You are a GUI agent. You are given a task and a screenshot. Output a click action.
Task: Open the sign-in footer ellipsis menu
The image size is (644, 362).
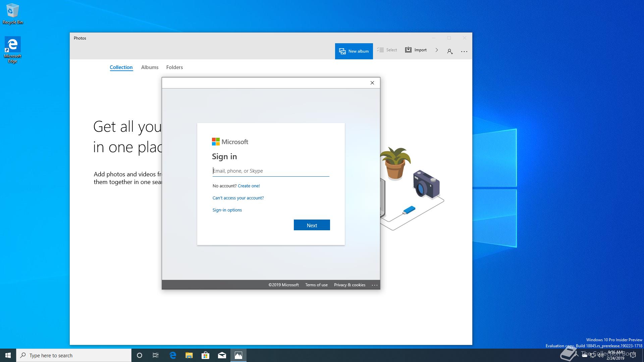[375, 285]
